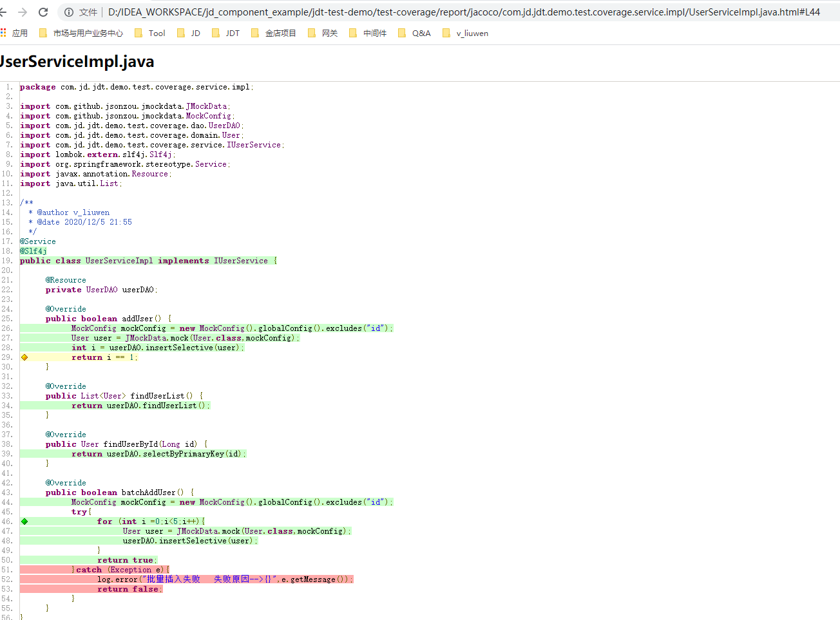Click line number 19 in the gutter
The height and width of the screenshot is (620, 840).
click(6, 261)
